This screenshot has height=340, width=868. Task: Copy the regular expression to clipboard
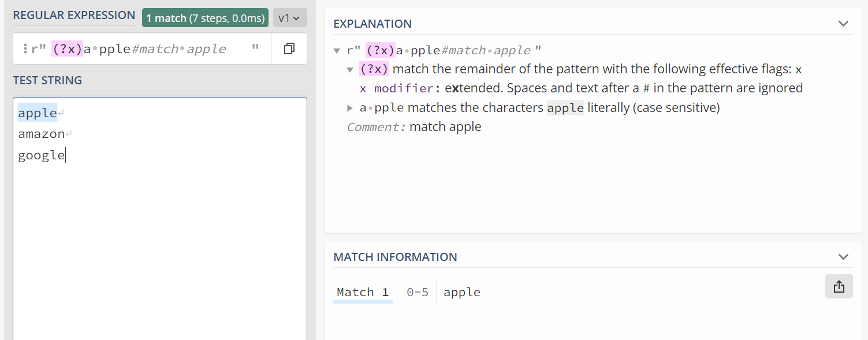click(289, 49)
